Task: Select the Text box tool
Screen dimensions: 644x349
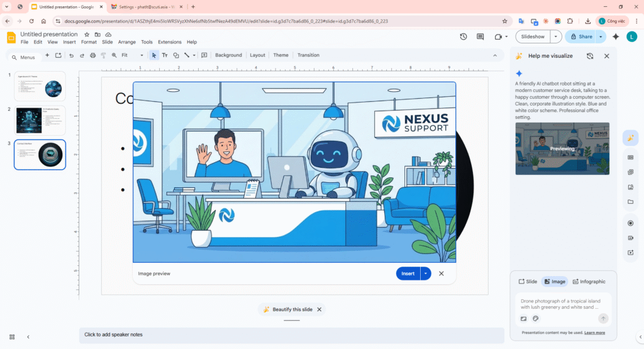Action: point(165,55)
